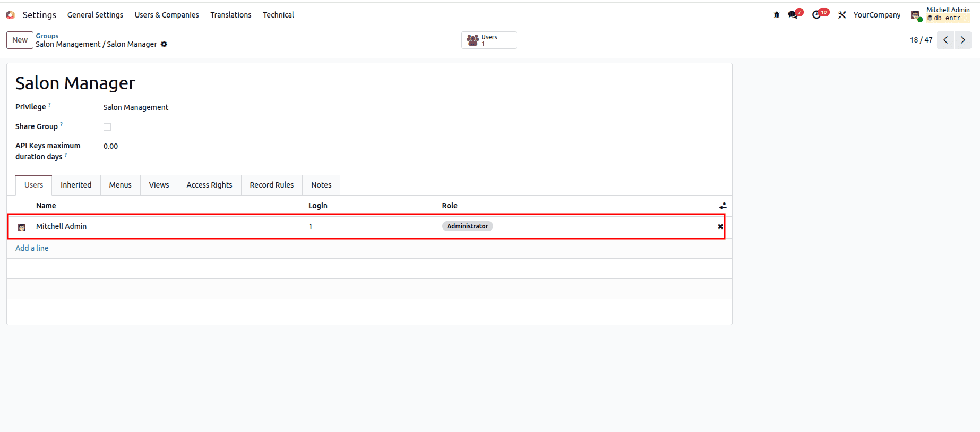Open optional columns adjust icon
Image resolution: width=980 pixels, height=432 pixels.
coord(723,206)
